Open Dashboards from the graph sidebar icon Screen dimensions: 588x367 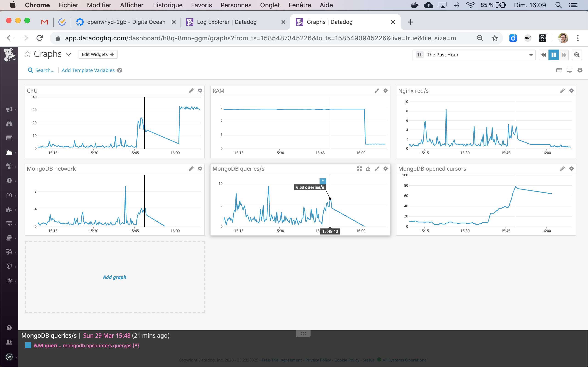point(9,152)
